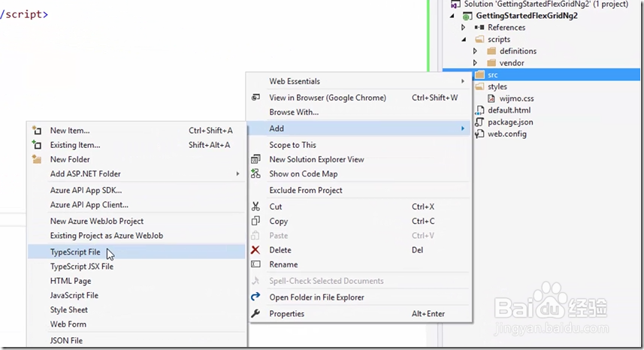Click the styles folder icon

pyautogui.click(x=479, y=86)
